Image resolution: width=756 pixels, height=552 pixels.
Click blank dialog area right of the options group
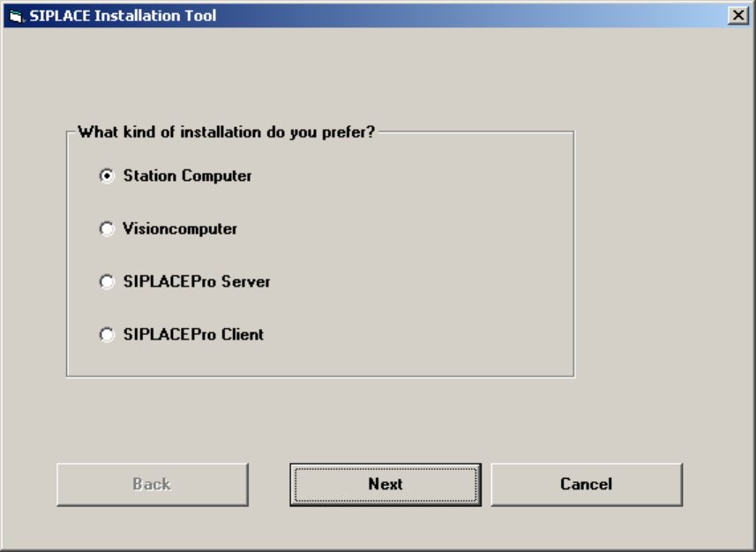tap(662, 256)
